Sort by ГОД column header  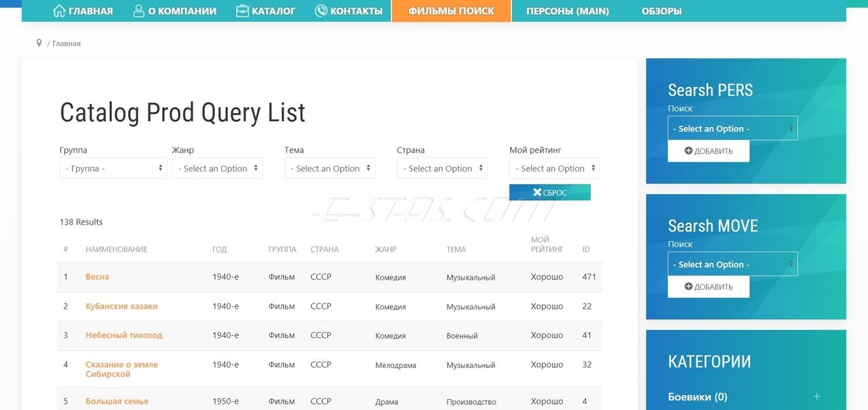coord(219,250)
